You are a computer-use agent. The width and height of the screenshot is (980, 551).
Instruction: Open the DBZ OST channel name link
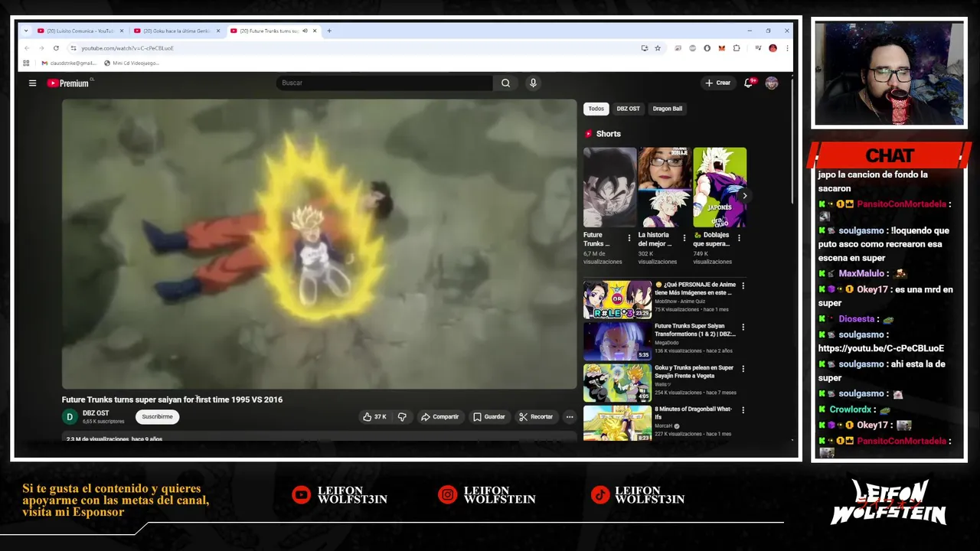96,413
